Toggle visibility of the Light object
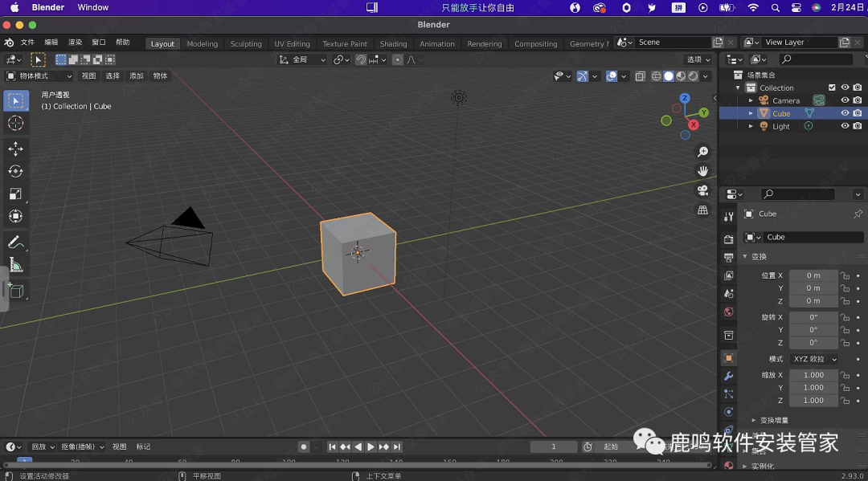This screenshot has width=868, height=481. click(x=845, y=126)
